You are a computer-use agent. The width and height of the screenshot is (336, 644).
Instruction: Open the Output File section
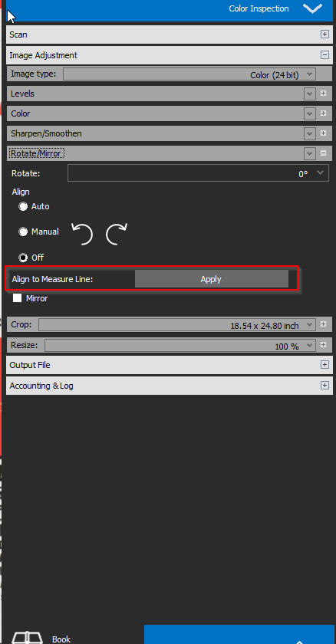pos(170,365)
